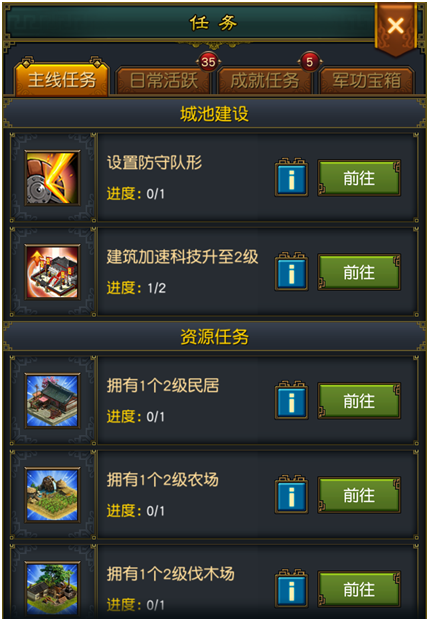Click 前往 button for 建筑加速科技升至2级
429x621 pixels.
point(359,272)
